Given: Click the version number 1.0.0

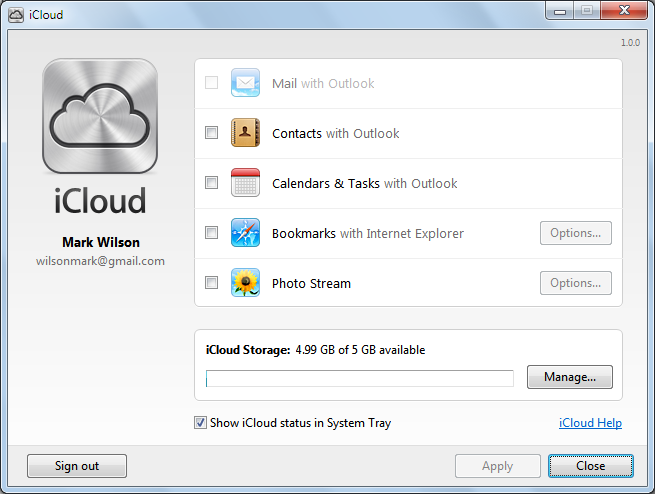Looking at the screenshot, I should point(630,43).
